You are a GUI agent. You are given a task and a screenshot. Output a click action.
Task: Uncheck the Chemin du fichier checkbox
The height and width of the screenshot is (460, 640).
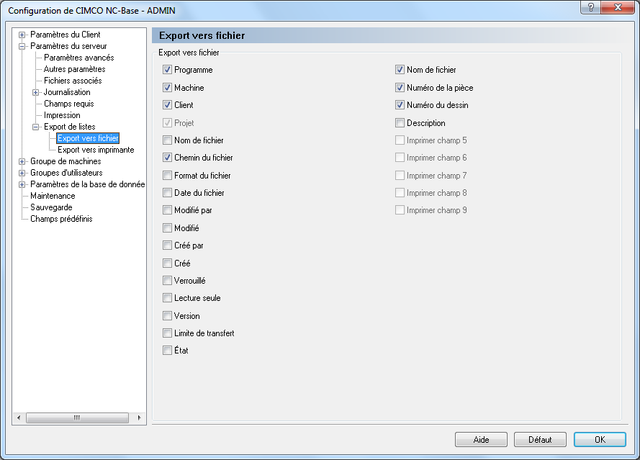[167, 158]
